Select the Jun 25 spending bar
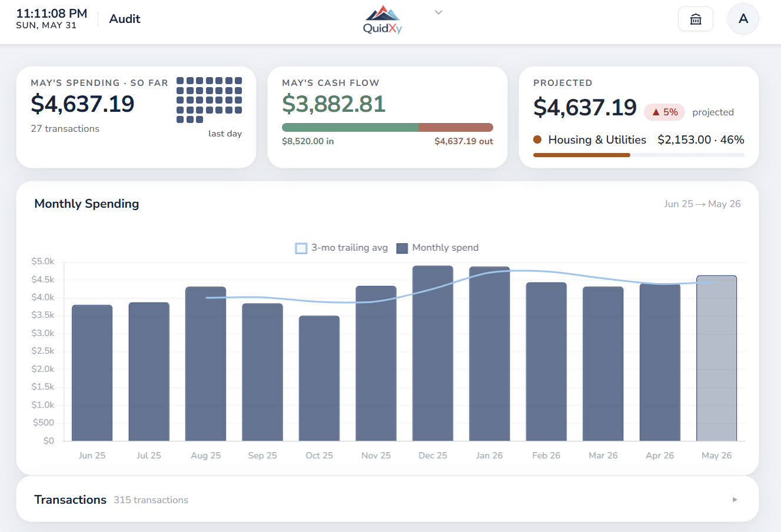This screenshot has width=781, height=532. 92,373
